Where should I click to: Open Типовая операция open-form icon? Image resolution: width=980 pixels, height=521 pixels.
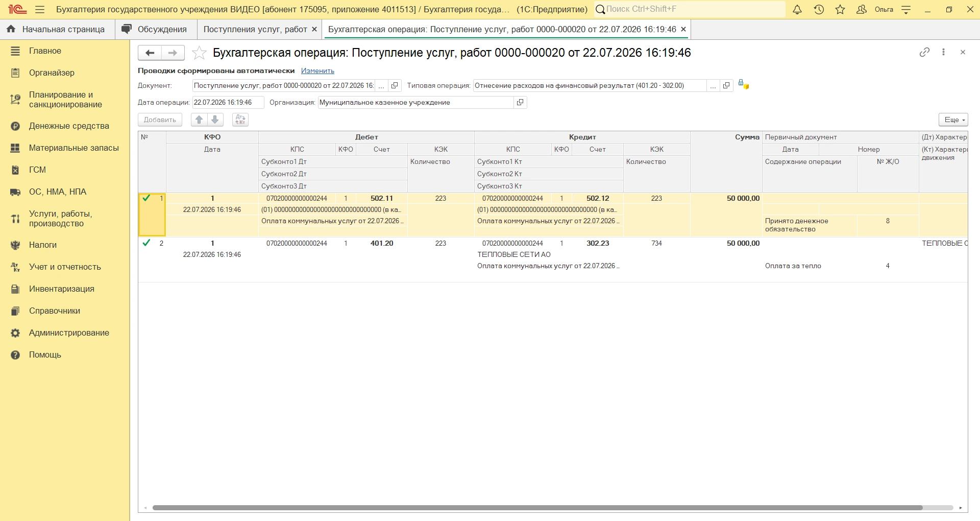click(x=726, y=86)
